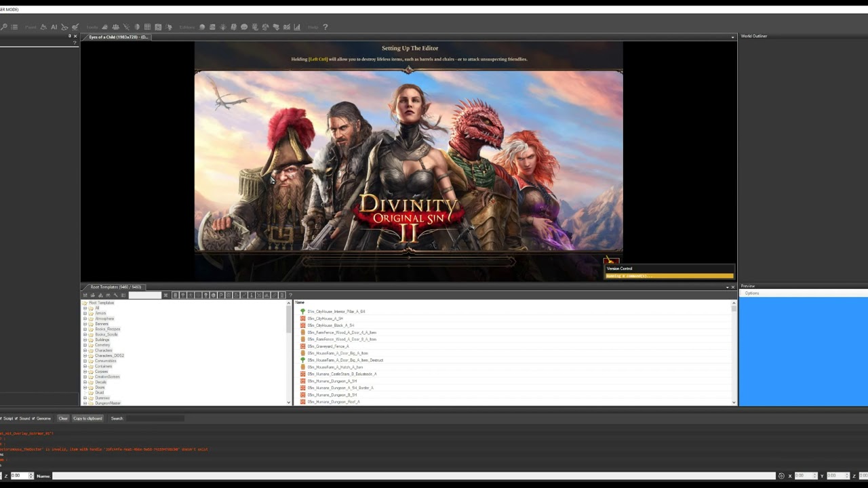Image resolution: width=868 pixels, height=488 pixels.
Task: Close the Root Templates panel
Action: point(733,287)
